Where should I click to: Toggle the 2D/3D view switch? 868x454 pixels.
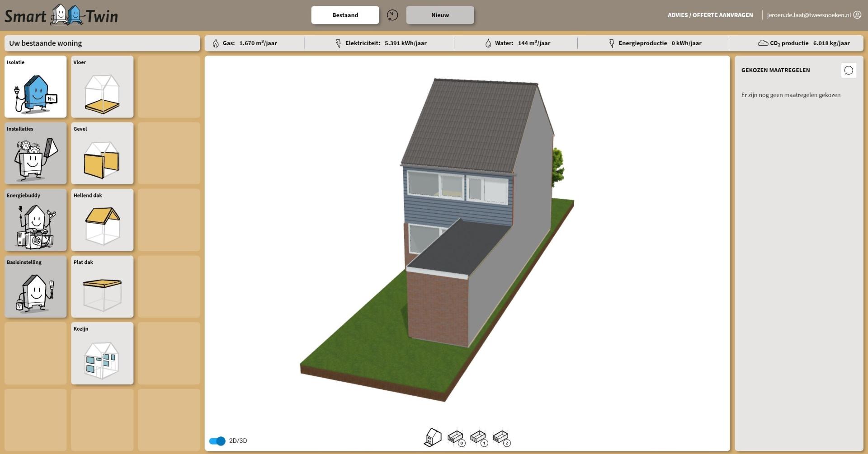(x=217, y=441)
